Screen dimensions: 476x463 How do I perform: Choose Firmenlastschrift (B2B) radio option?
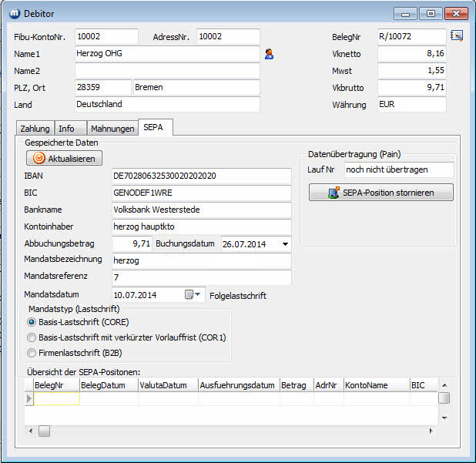(32, 353)
